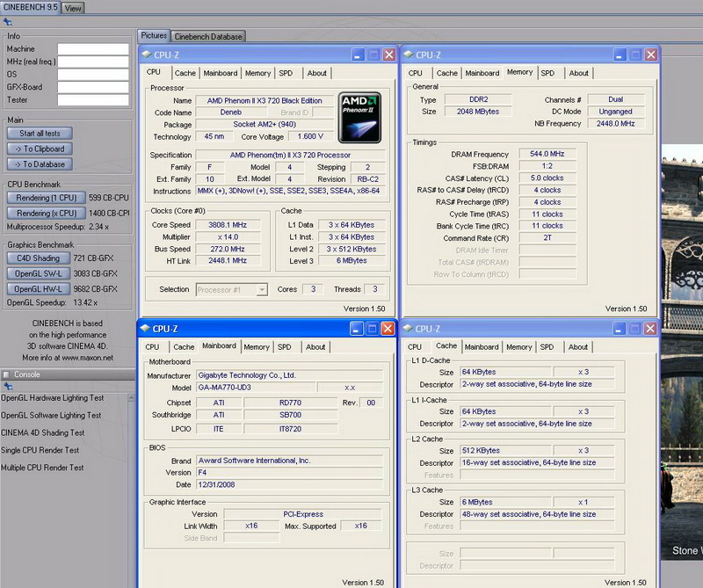
Task: Click the title bar icon of the Mainboard CPU-Z window
Action: point(146,329)
